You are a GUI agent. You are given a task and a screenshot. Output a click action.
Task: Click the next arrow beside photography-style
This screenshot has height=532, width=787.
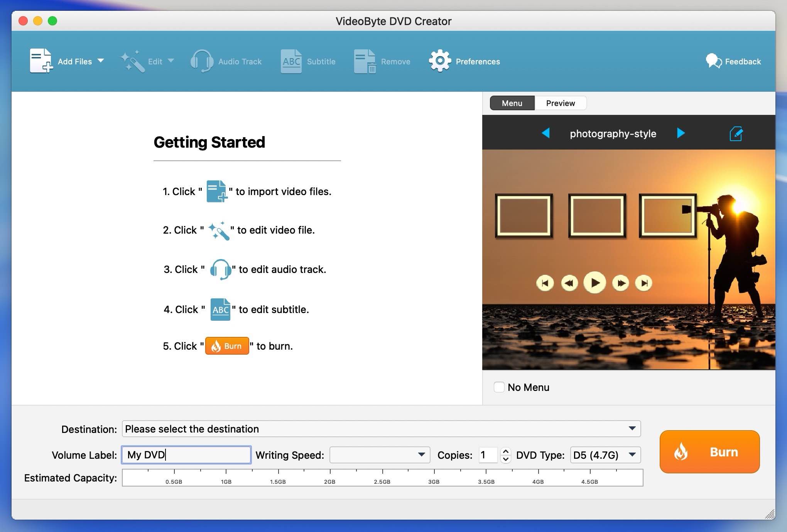tap(681, 133)
